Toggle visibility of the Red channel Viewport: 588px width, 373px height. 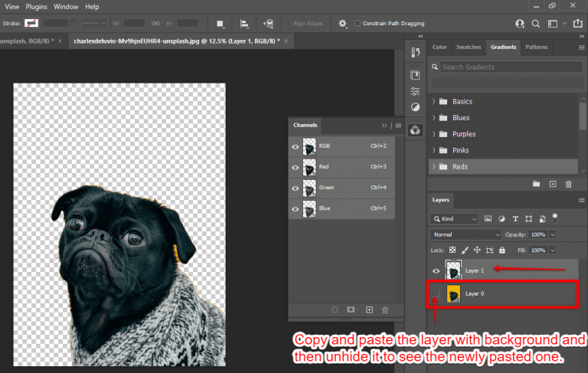295,167
